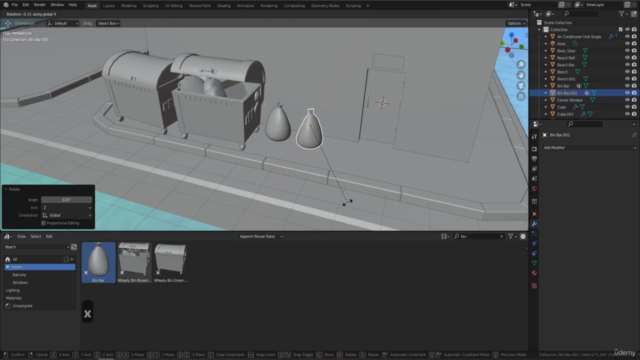This screenshot has width=640, height=360.
Task: Enable Proportional Editing checkbox
Action: [43, 223]
